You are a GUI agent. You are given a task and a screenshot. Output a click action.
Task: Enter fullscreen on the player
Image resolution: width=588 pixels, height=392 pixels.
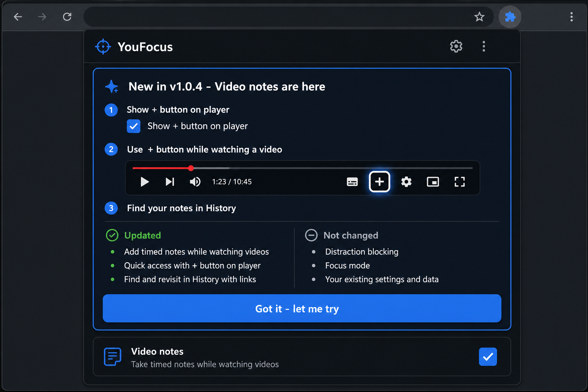pos(459,182)
